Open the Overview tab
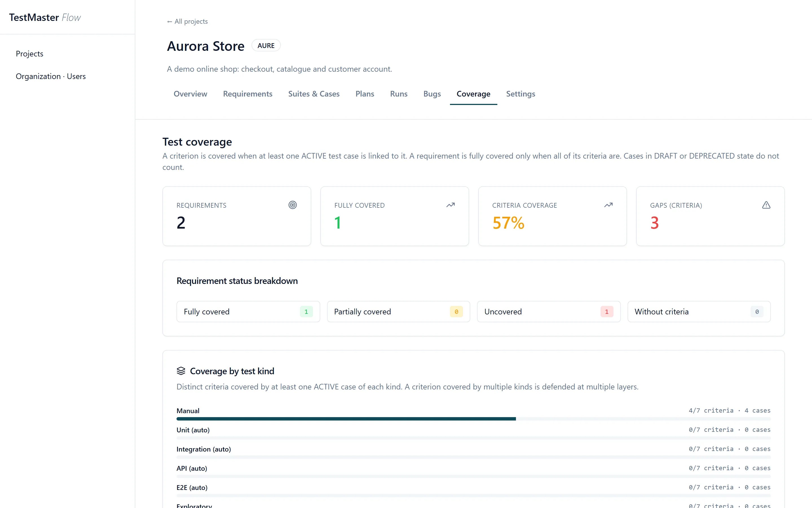This screenshot has width=812, height=508. tap(190, 94)
